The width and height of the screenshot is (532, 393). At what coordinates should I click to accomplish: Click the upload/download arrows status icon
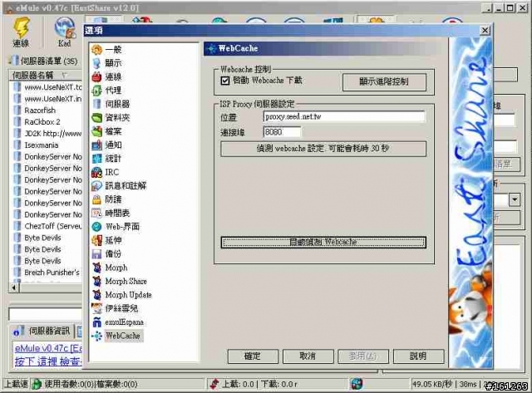coord(214,384)
